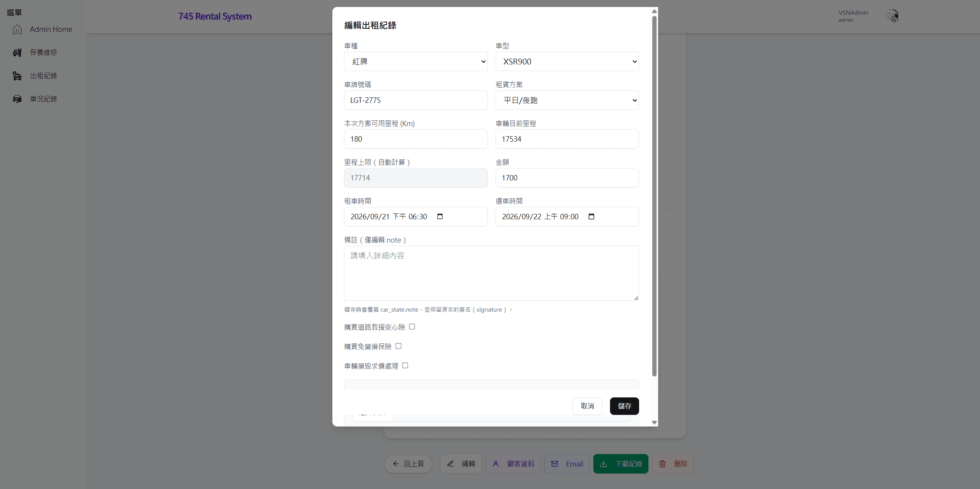Focus the 車牌號碼 field LGT-2775

point(416,100)
